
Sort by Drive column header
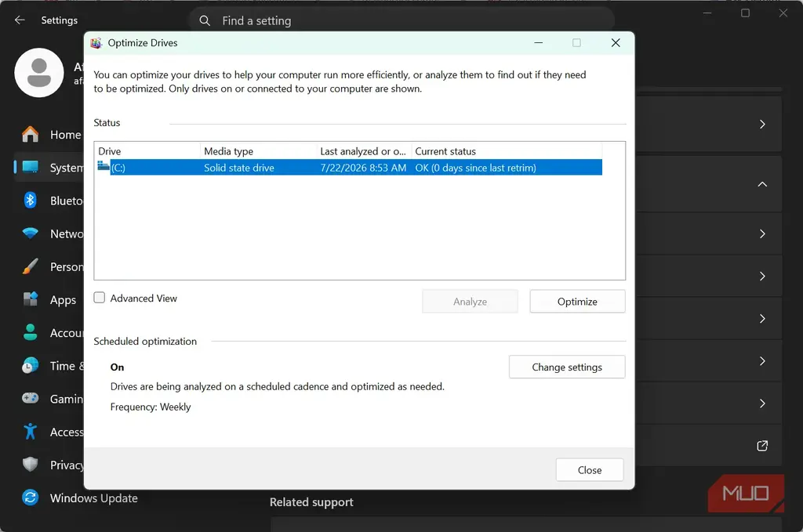(147, 151)
